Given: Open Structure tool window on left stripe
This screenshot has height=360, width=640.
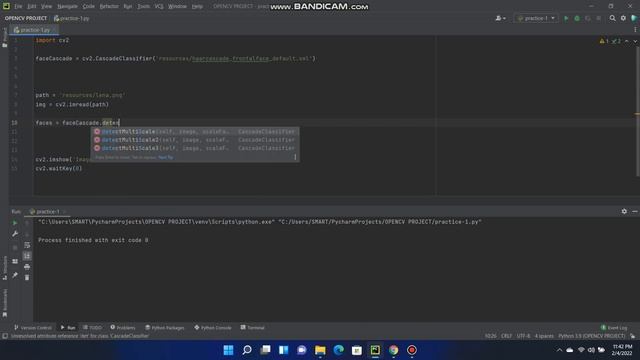Looking at the screenshot, I should [x=5, y=267].
